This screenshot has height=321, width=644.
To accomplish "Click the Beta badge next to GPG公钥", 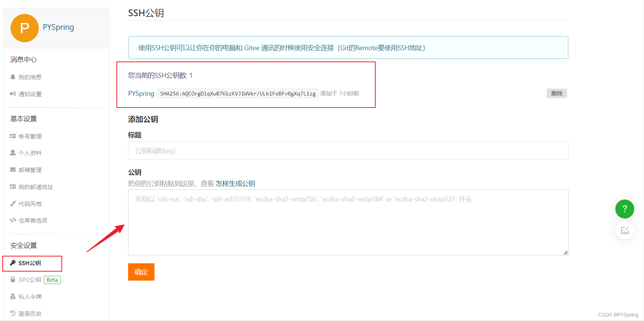I will [x=52, y=280].
